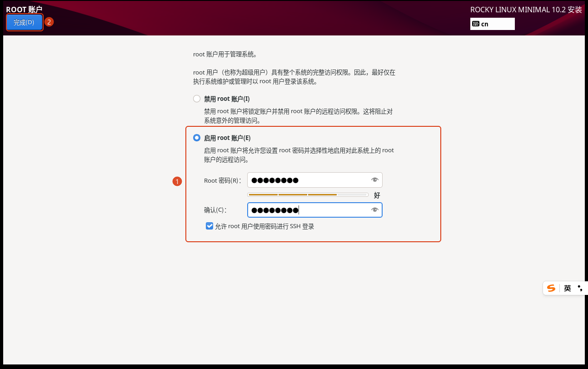588x369 pixels.
Task: Focus the 确认 confirm password field
Action: pos(315,210)
